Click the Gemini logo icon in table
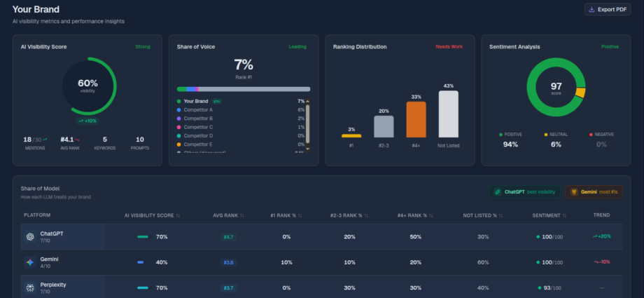Screen dimensions: 644x298 (30, 262)
